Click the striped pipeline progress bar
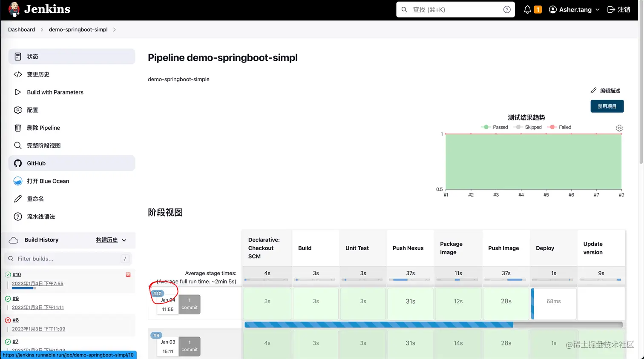The image size is (644, 359). tap(434, 325)
